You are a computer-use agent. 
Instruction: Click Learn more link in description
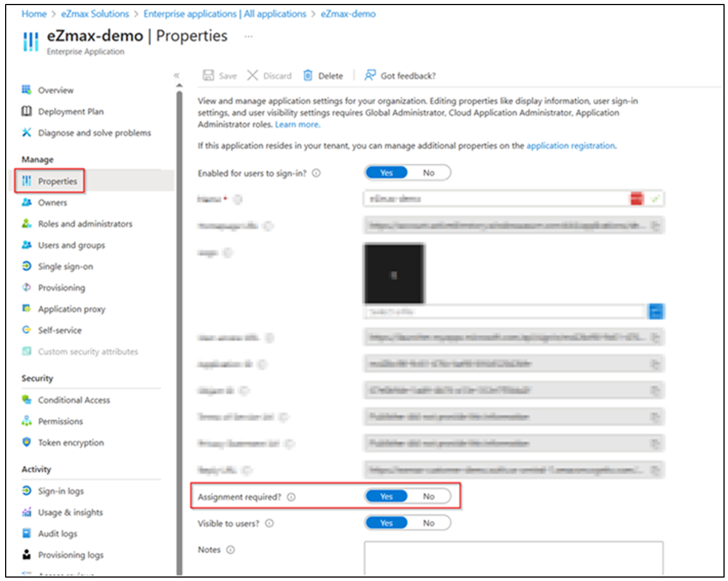click(x=297, y=125)
